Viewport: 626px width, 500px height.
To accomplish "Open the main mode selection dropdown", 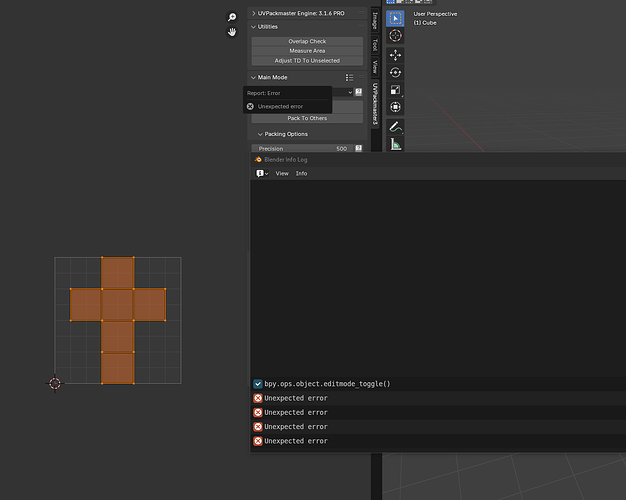I will [343, 92].
